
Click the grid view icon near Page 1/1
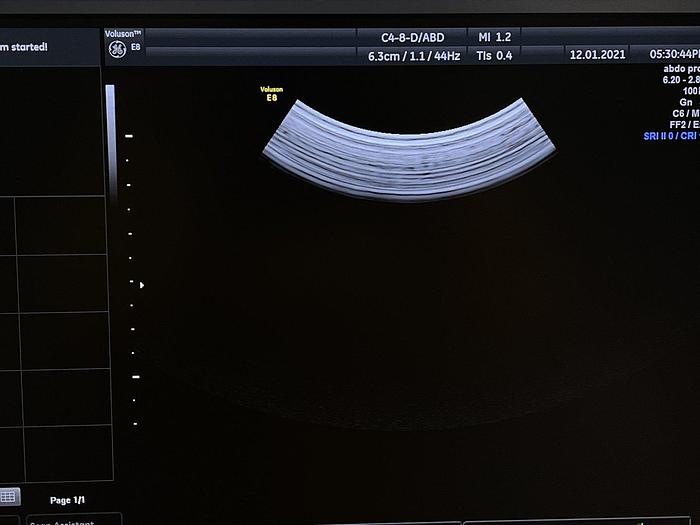pos(9,496)
